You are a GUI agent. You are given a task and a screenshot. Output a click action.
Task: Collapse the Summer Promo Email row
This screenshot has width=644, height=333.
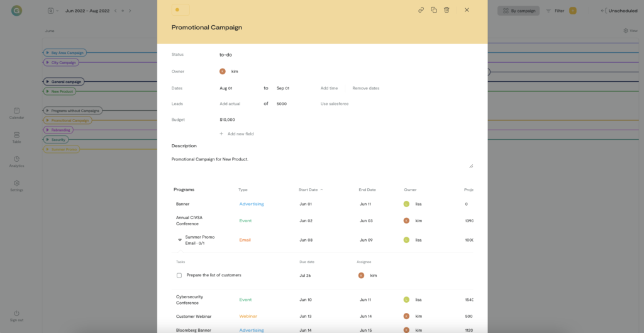point(180,240)
